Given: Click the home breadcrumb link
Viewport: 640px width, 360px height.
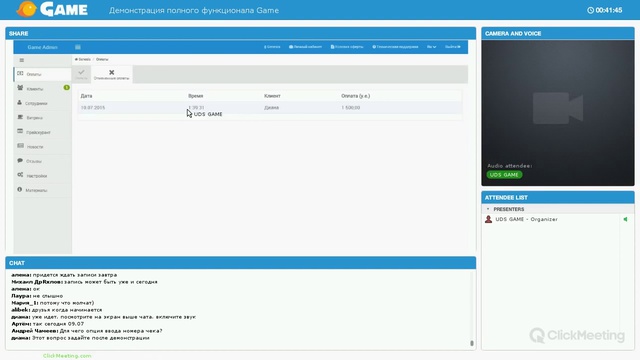Looking at the screenshot, I should click(x=83, y=59).
